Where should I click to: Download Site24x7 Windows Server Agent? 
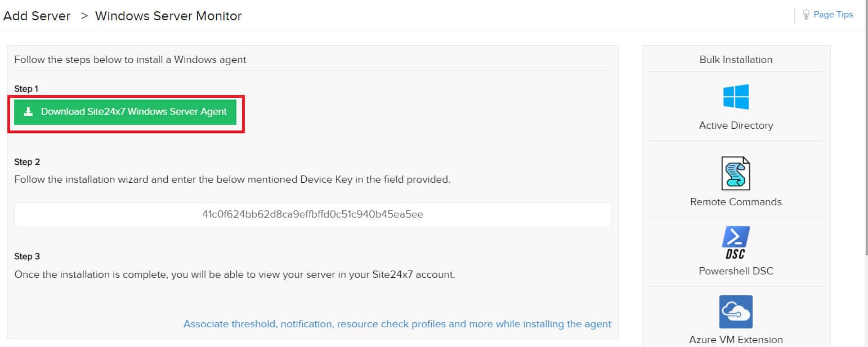tap(125, 112)
